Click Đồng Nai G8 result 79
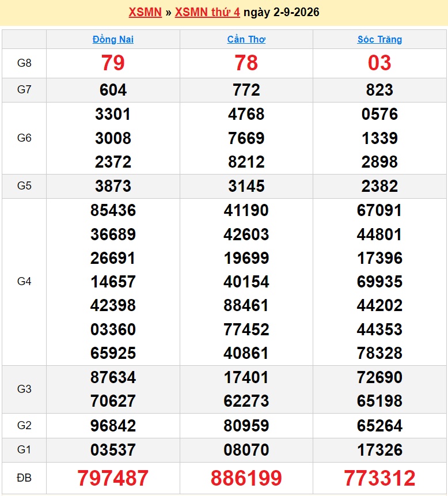448x496 pixels. pos(113,63)
